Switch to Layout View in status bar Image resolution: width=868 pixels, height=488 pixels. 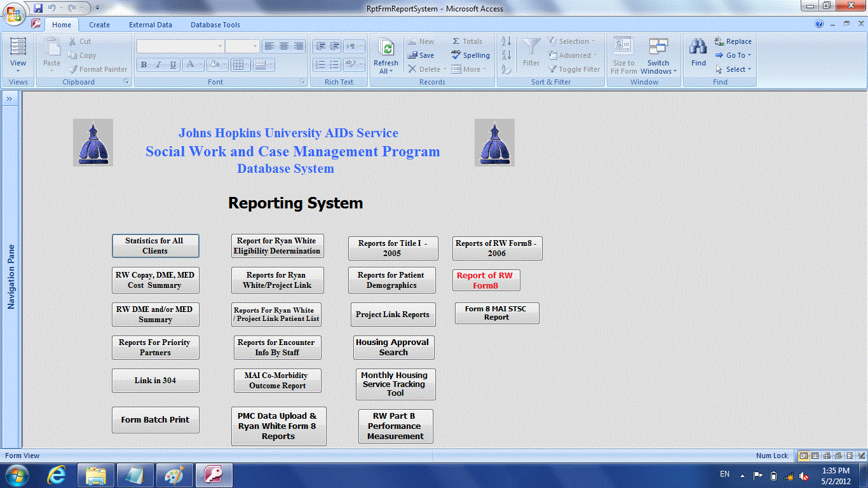(850, 456)
